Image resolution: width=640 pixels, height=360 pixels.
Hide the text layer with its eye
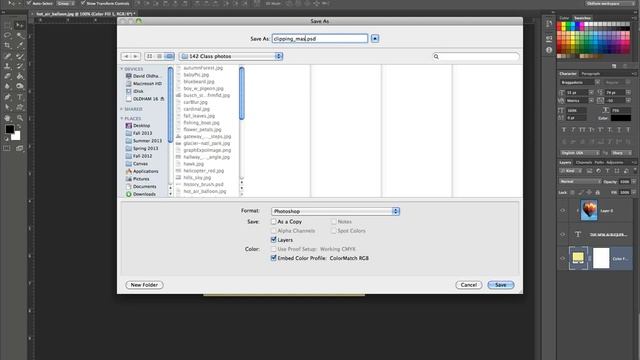[x=563, y=235]
